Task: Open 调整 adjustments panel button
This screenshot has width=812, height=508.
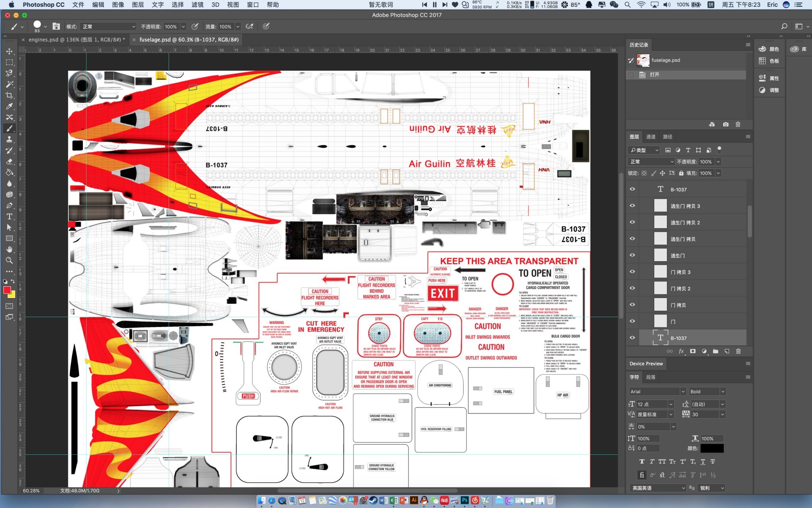Action: point(769,90)
